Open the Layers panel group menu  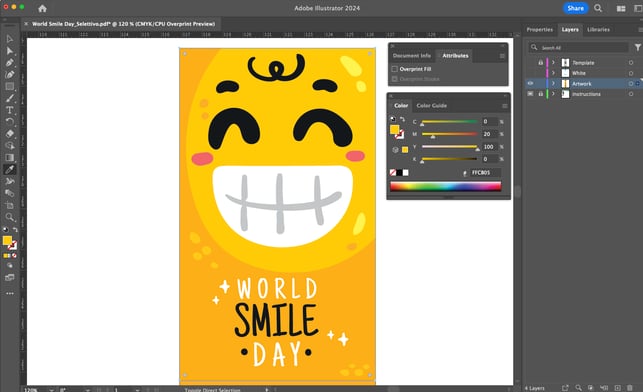coord(640,30)
